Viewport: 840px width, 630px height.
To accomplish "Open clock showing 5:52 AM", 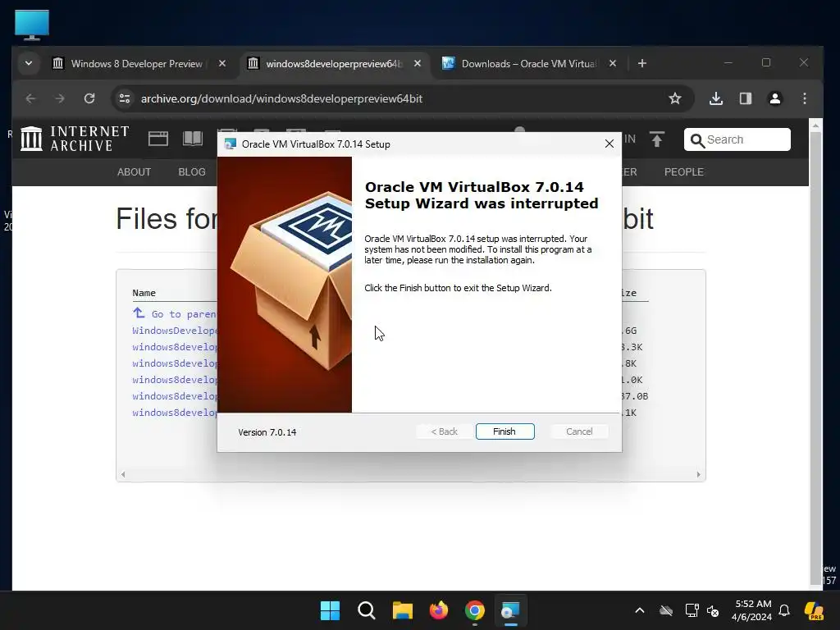I will coord(752,610).
